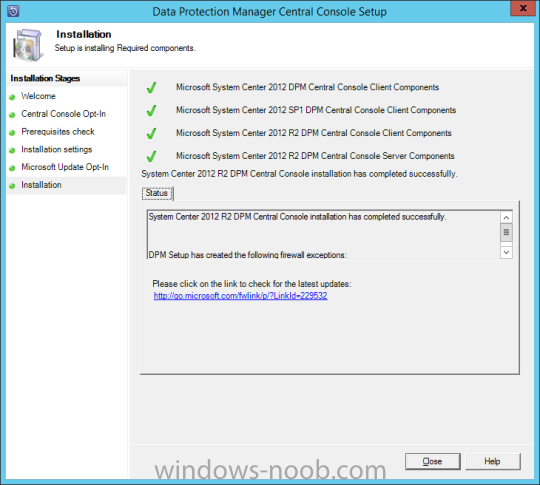Screen dimensions: 540x485
Task: Click green checkmark for R2 Server Components
Action: pos(151,156)
